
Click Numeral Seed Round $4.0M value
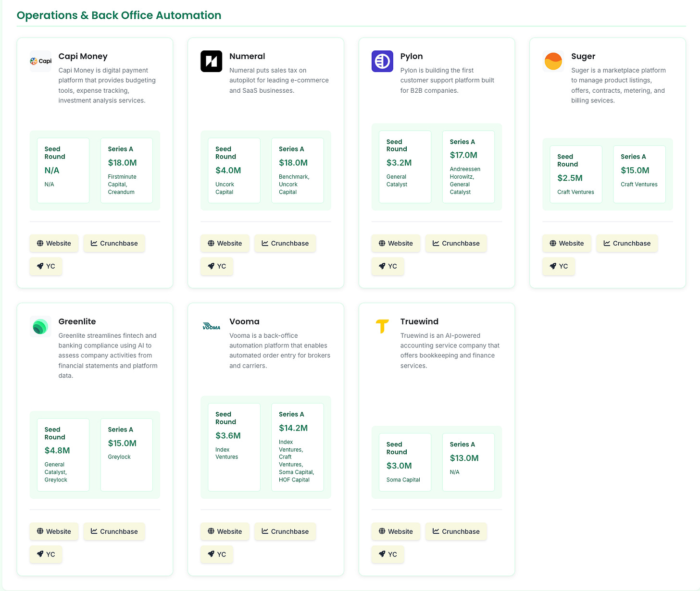[228, 171]
